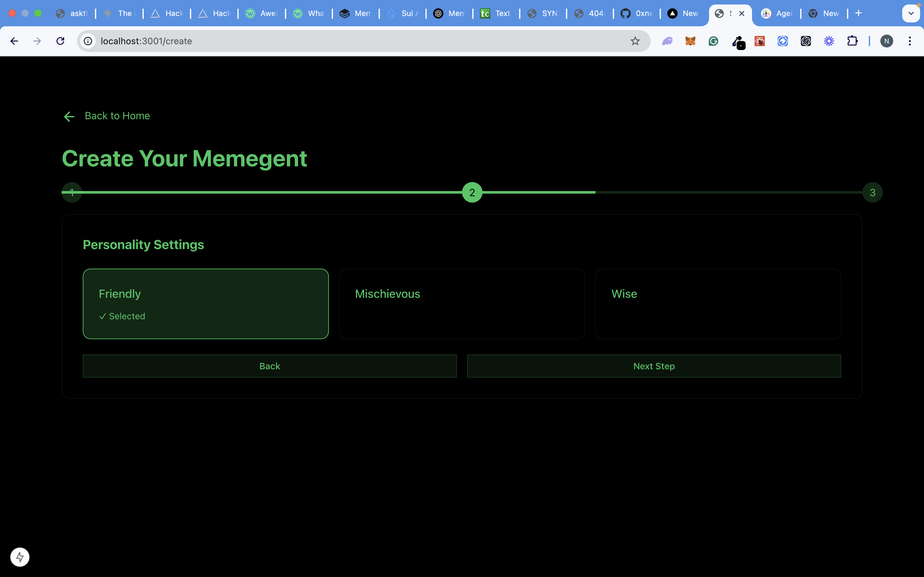The image size is (924, 577).
Task: Pick the Wise personality option
Action: click(717, 304)
